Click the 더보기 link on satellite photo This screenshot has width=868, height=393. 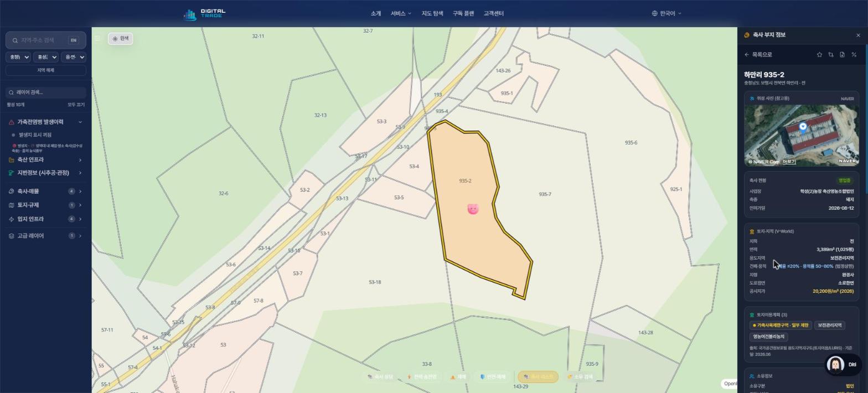(789, 162)
